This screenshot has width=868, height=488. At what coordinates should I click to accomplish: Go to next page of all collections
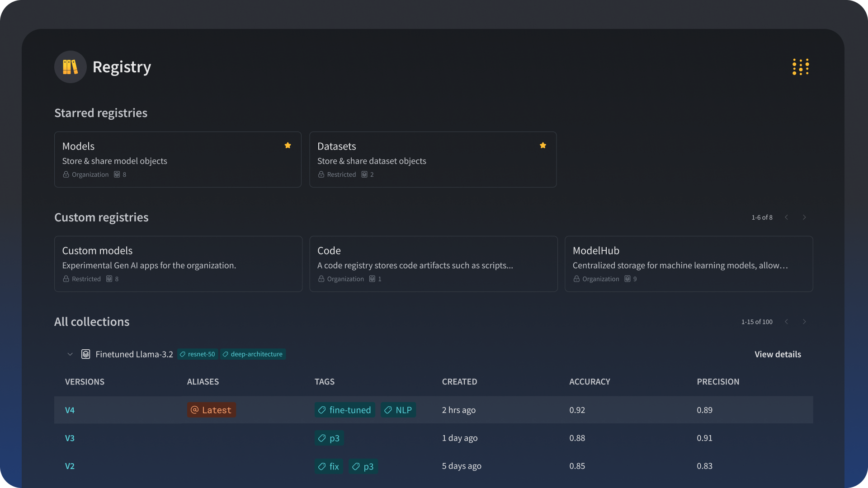pyautogui.click(x=804, y=322)
